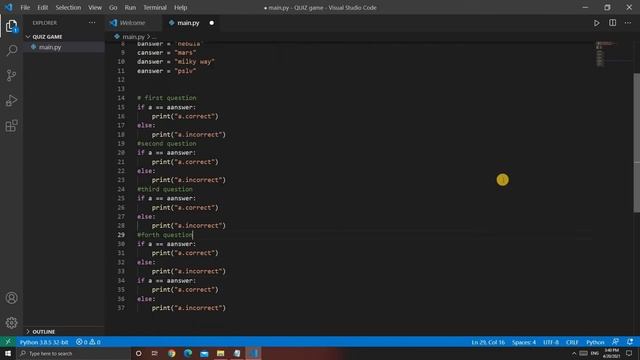Click the taskbar search box
Screen dimensions: 640x360
73,353
